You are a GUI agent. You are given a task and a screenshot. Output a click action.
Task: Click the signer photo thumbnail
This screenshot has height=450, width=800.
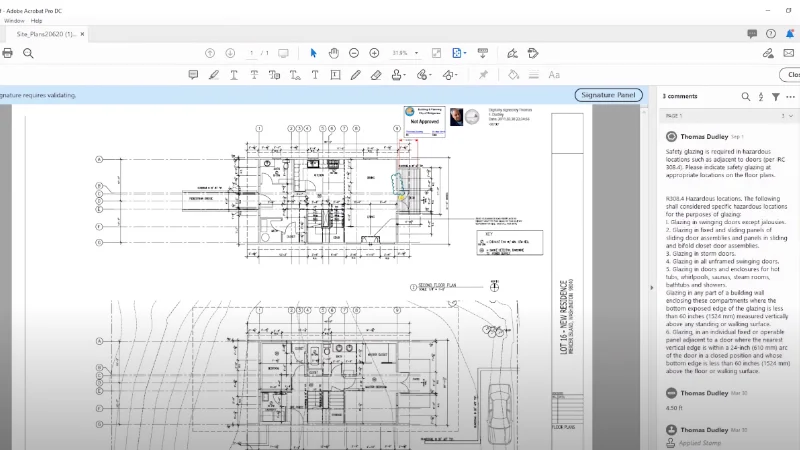pos(456,117)
